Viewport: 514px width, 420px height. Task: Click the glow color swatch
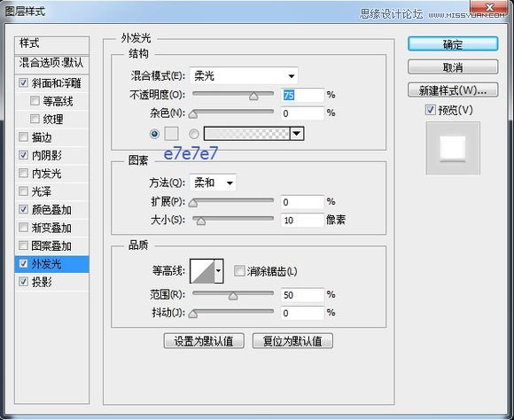(171, 134)
